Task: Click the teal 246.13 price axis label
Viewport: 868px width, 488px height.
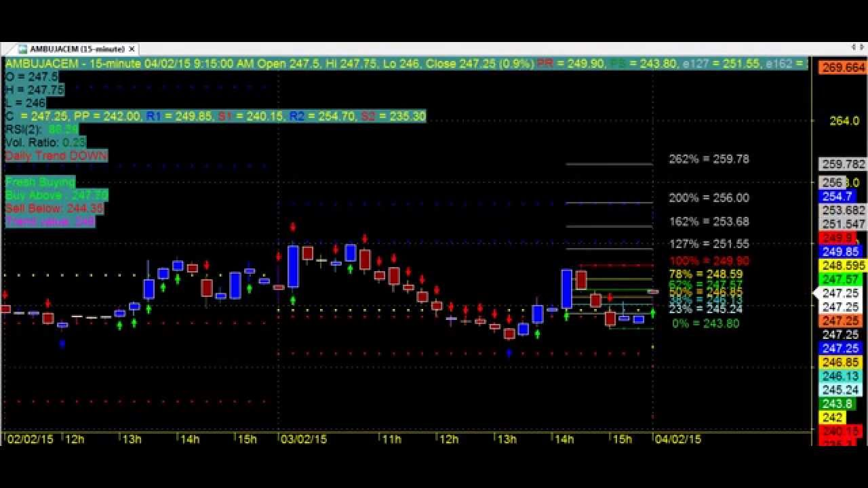Action: [840, 376]
